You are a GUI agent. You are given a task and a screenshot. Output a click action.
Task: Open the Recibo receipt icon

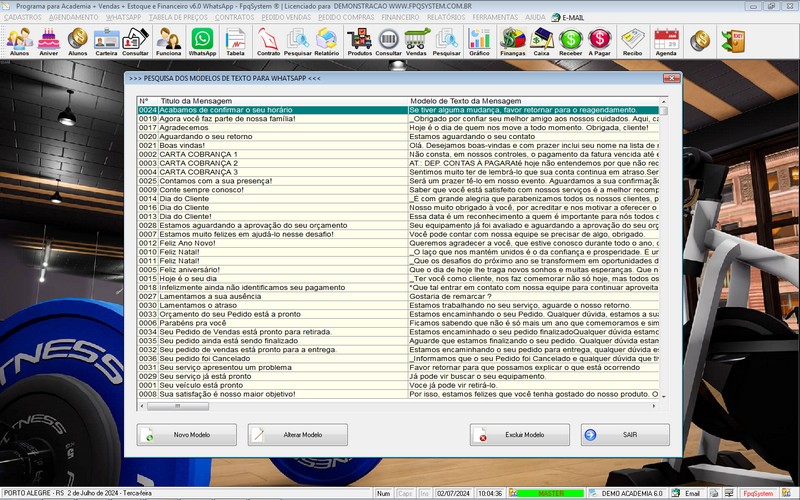pyautogui.click(x=633, y=41)
